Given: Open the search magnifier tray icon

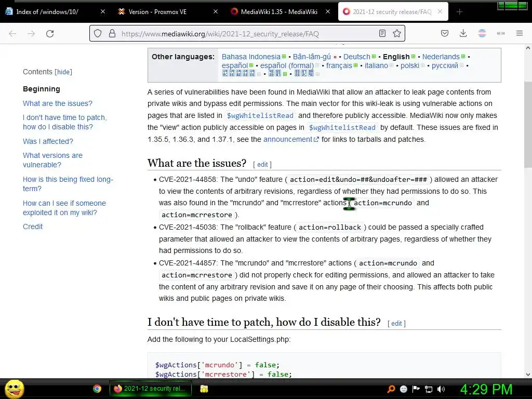Looking at the screenshot, I should point(391,389).
